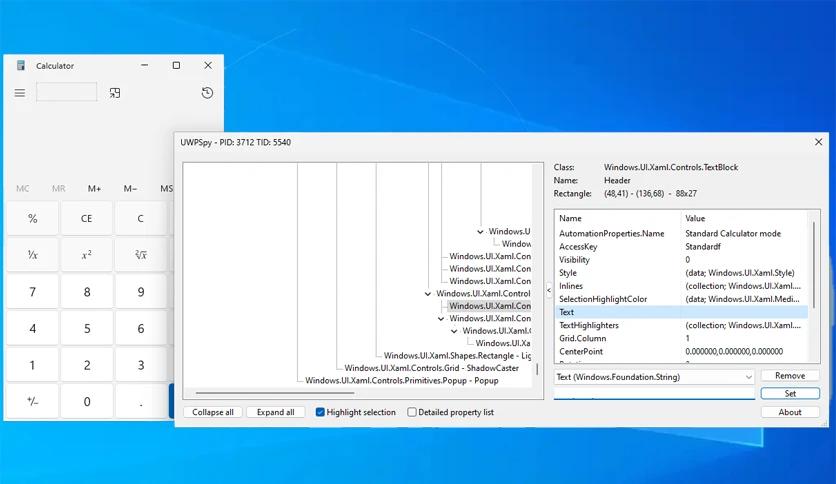Click digit 2 in Calculator
The width and height of the screenshot is (836, 484).
click(x=86, y=365)
